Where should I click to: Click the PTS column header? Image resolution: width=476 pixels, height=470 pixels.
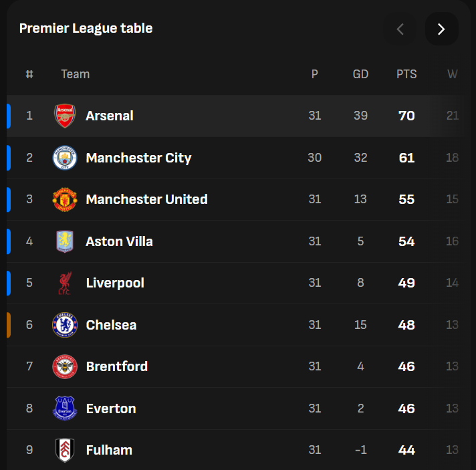(406, 74)
